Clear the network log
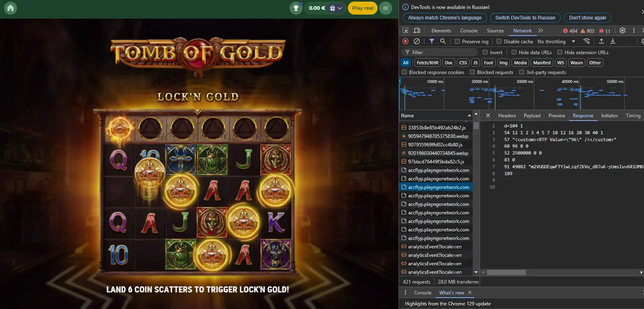The height and width of the screenshot is (309, 644). (x=417, y=41)
